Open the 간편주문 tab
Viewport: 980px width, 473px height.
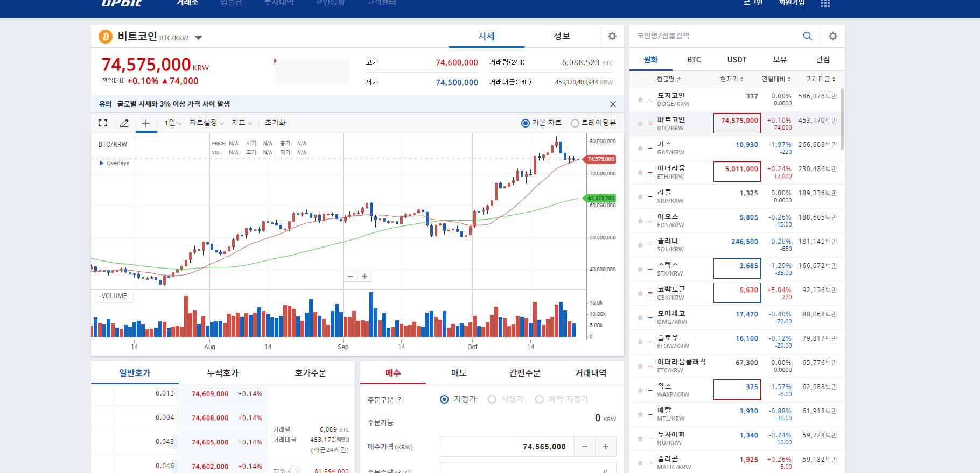[525, 372]
